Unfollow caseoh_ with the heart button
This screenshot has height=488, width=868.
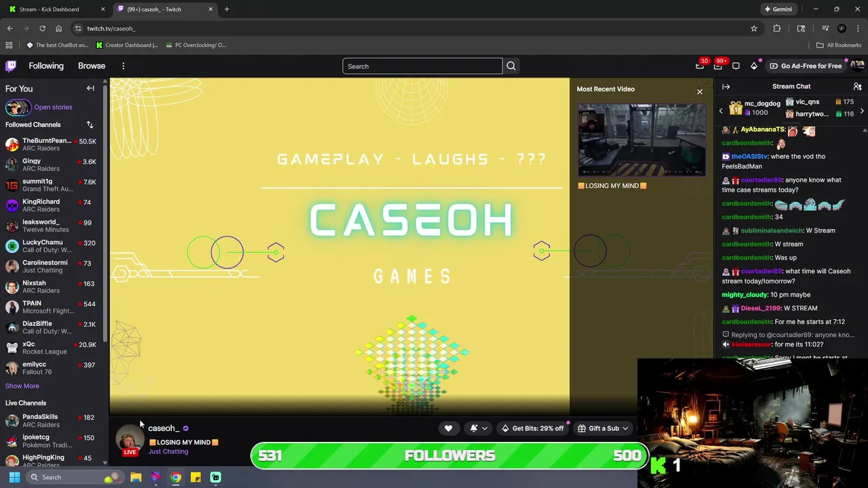(x=448, y=428)
